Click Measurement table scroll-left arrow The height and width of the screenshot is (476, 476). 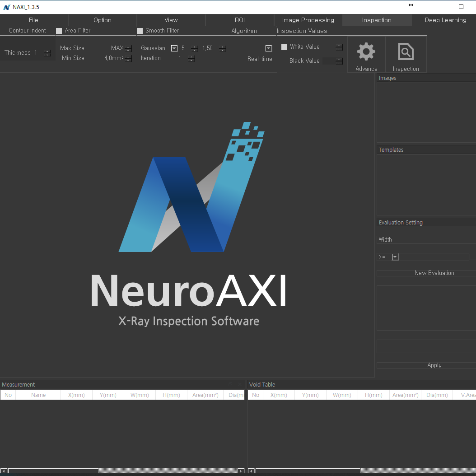point(4,471)
